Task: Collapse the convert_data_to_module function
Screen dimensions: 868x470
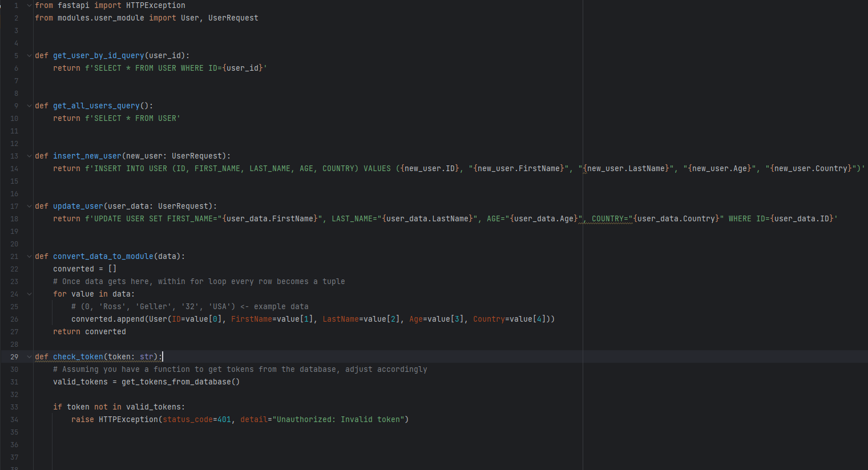Action: point(29,256)
